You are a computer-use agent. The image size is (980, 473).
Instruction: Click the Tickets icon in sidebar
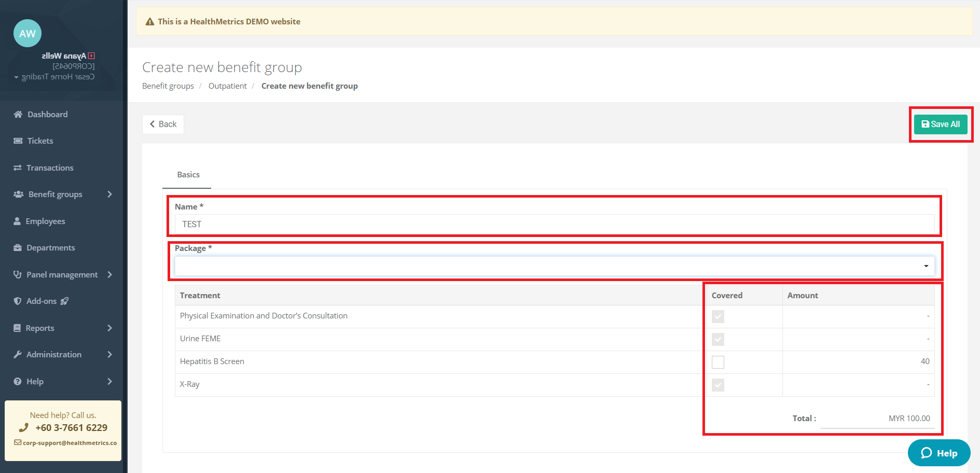pos(18,141)
